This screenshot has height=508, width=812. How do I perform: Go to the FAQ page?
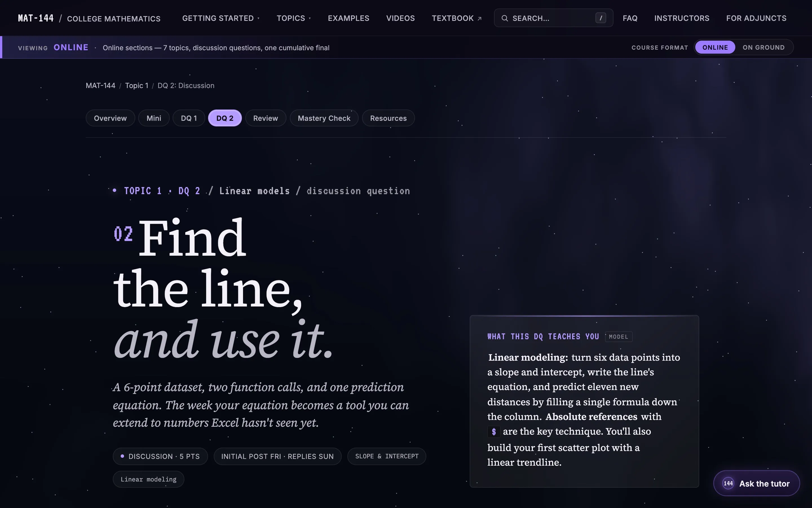pyautogui.click(x=630, y=18)
